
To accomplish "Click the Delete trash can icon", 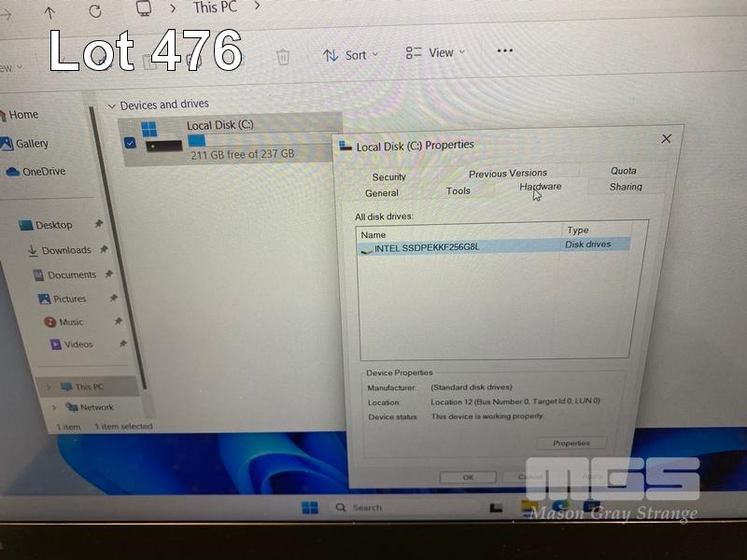I will (283, 57).
